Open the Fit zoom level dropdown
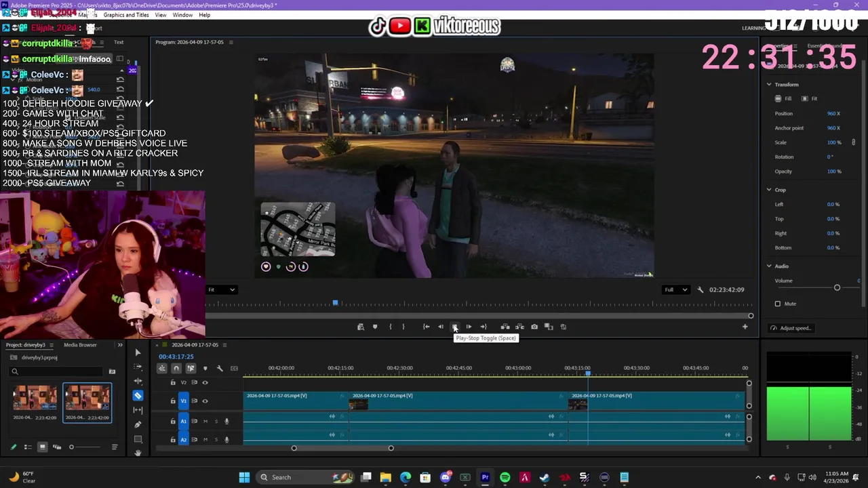Screen dimensions: 868x488 [222, 289]
